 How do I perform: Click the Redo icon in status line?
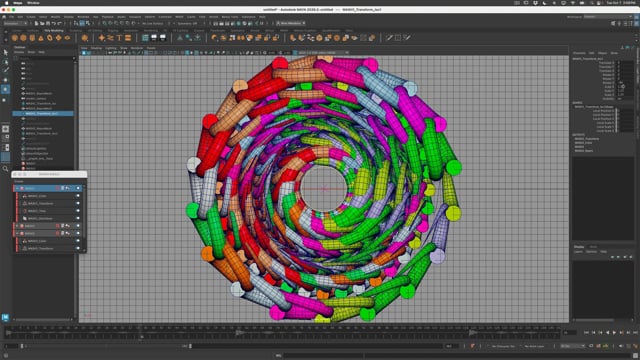60,24
